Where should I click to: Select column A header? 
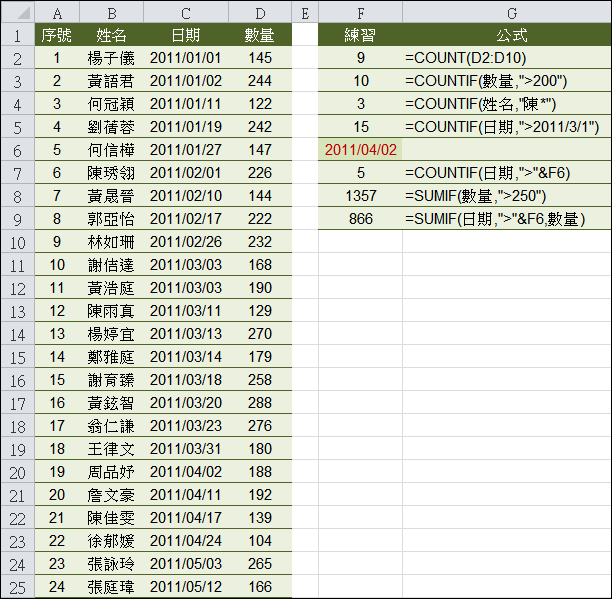click(x=57, y=12)
